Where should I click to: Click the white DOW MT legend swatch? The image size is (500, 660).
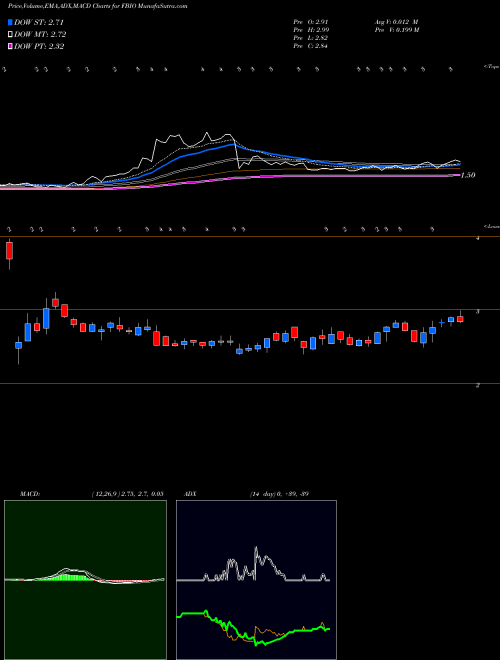tap(11, 35)
